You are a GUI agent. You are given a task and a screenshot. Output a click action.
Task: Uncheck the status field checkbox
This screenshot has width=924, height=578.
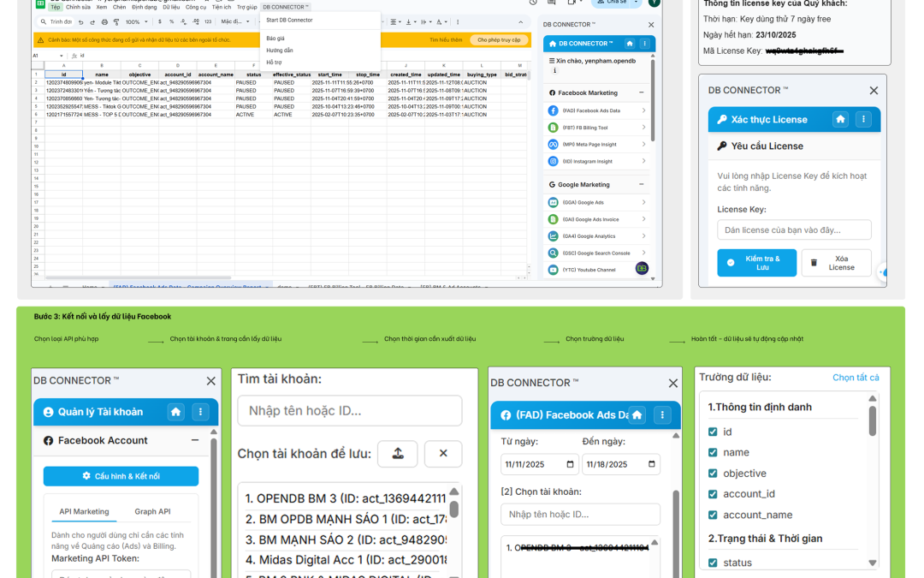(x=713, y=563)
